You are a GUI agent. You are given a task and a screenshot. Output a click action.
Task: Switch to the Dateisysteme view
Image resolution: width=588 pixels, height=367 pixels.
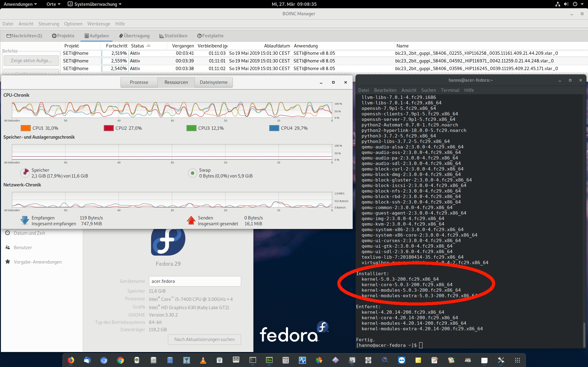point(214,82)
